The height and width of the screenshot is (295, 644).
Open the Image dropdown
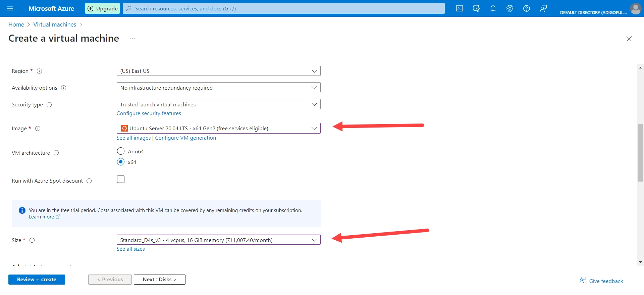click(x=218, y=128)
